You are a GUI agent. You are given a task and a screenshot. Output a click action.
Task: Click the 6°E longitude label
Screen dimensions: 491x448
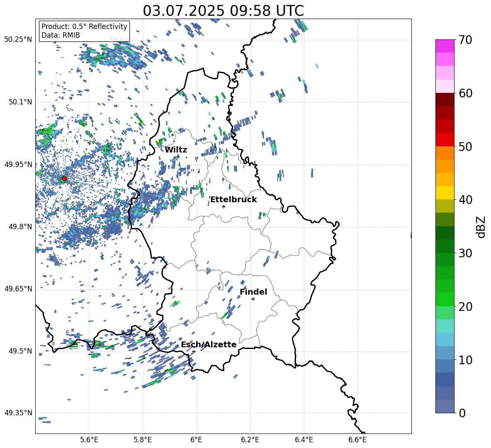click(196, 440)
